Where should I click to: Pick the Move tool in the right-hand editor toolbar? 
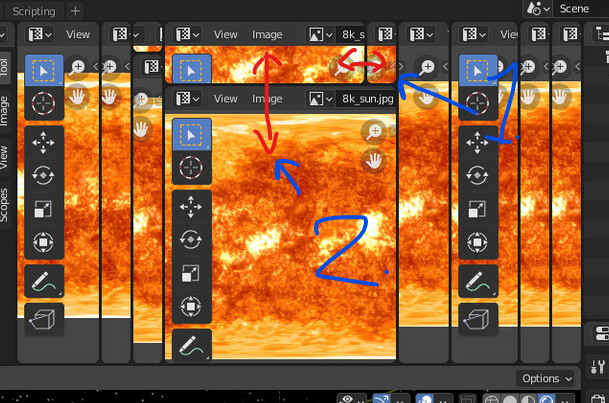pyautogui.click(x=478, y=142)
